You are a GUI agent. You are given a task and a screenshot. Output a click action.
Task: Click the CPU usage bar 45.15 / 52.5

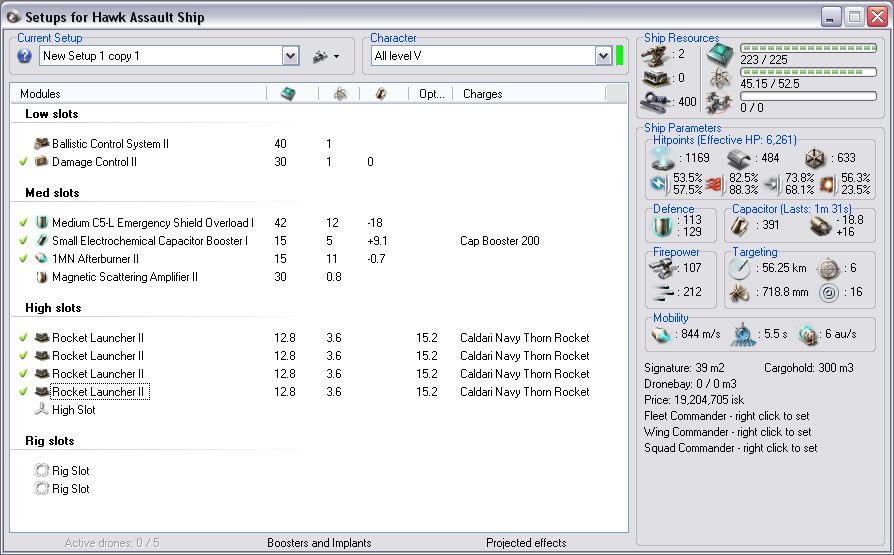808,72
